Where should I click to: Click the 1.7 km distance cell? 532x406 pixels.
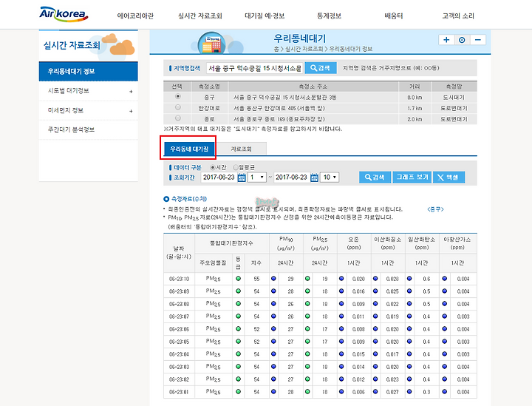(415, 108)
